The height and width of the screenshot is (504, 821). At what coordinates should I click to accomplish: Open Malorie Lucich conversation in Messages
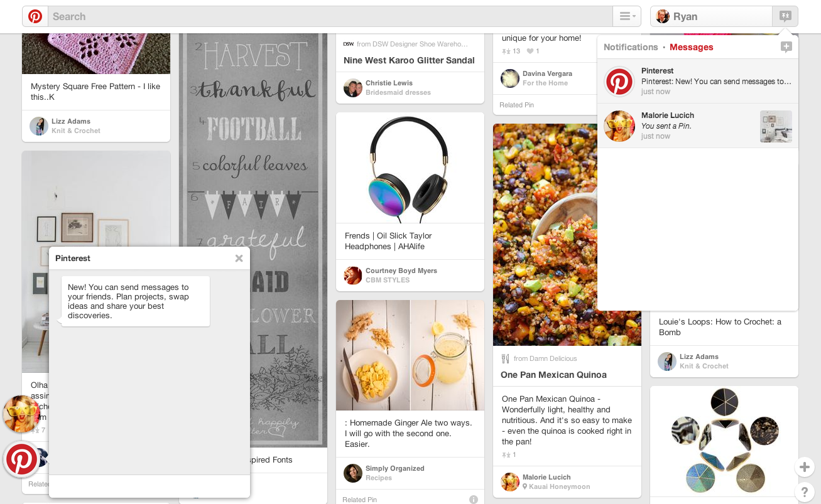(698, 126)
